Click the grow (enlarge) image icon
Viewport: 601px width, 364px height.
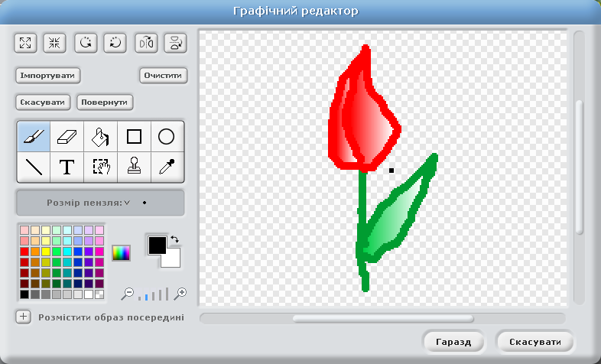(25, 43)
